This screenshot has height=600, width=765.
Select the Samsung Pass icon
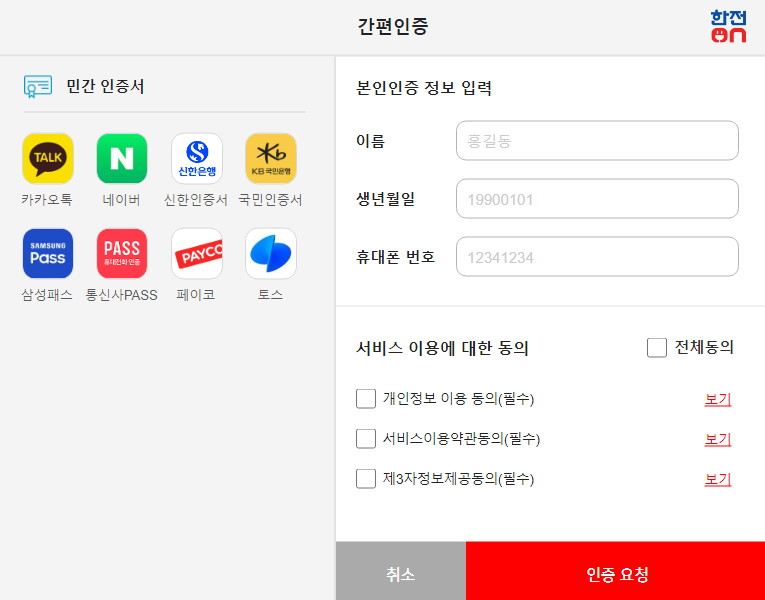pyautogui.click(x=48, y=254)
